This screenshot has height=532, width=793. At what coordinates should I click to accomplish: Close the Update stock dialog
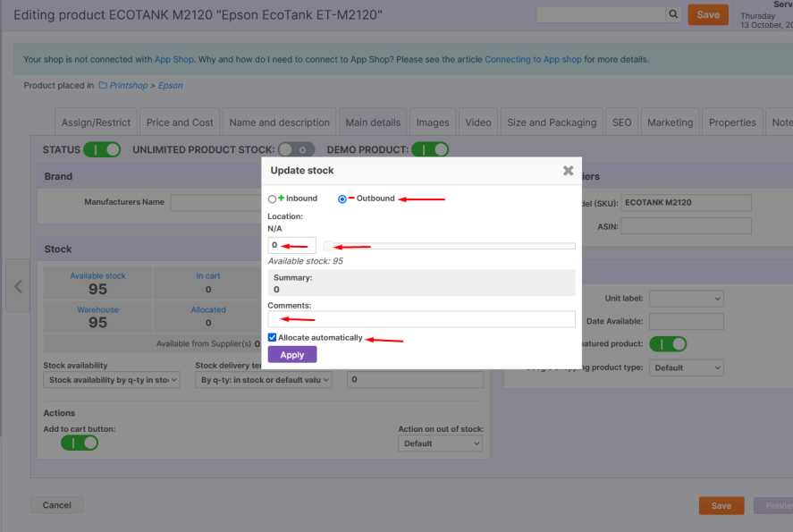(568, 171)
